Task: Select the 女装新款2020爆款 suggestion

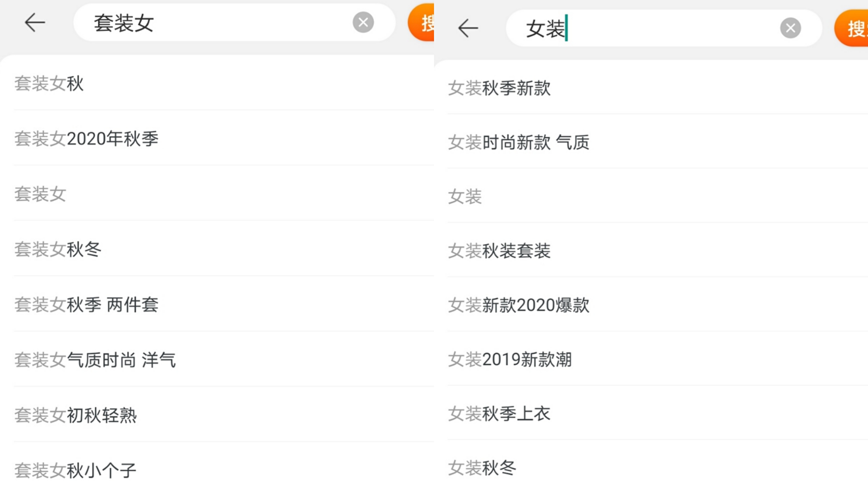Action: click(x=519, y=305)
